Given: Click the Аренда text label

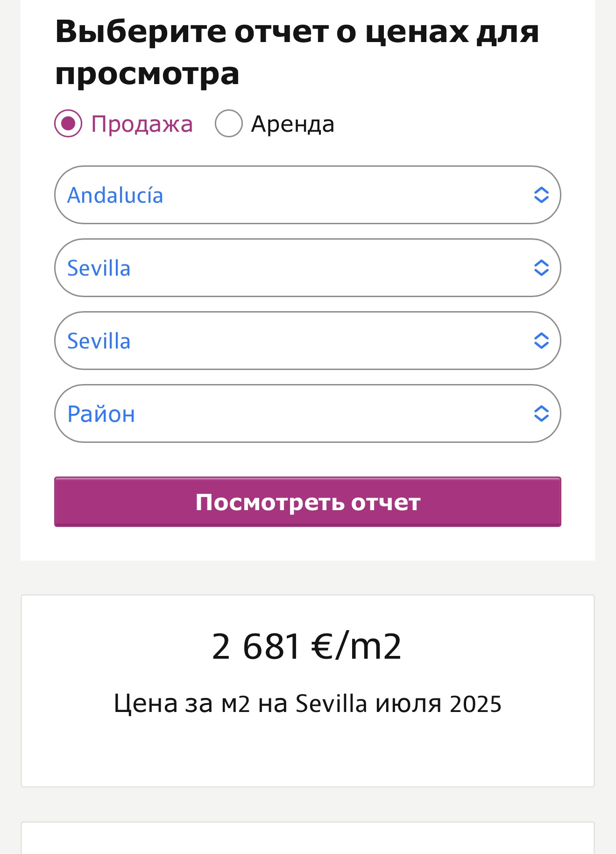Looking at the screenshot, I should (x=292, y=124).
